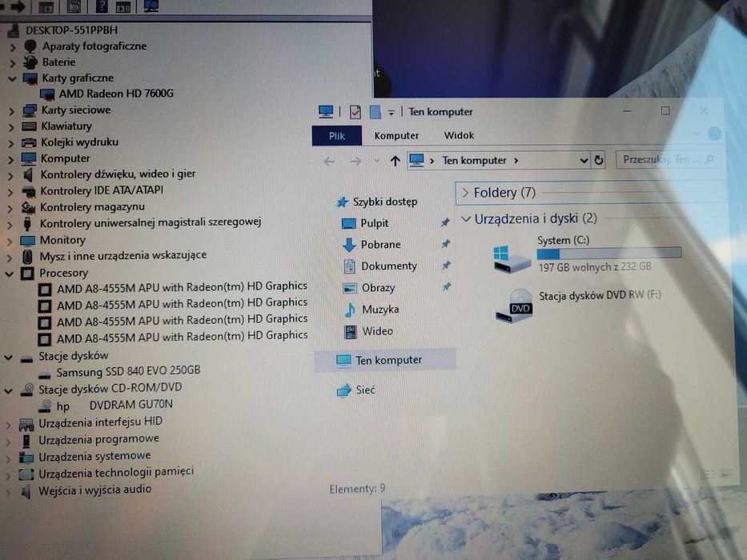Collapse the Karty graficzne category
This screenshot has width=747, height=560.
pos(12,78)
